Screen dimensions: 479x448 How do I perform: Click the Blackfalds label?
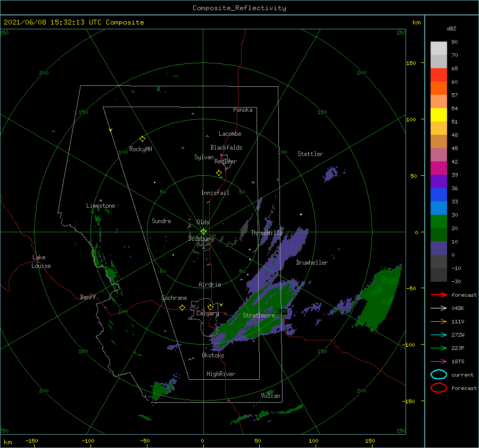[226, 148]
